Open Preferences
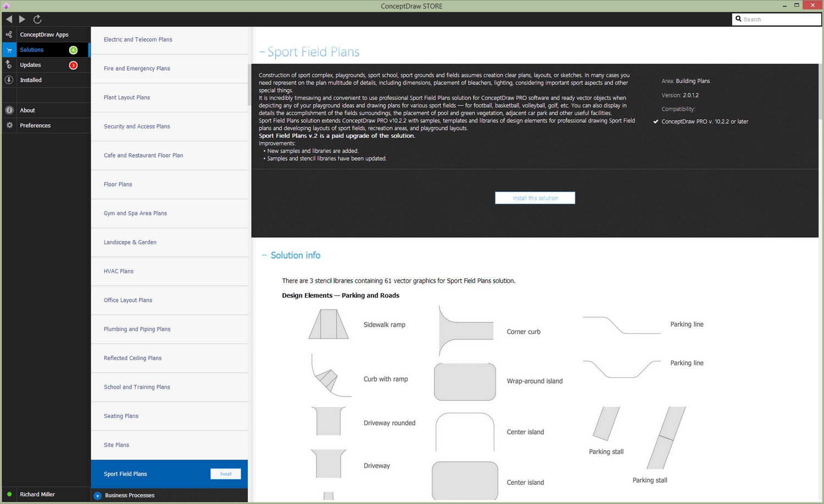This screenshot has width=824, height=504. (45, 126)
